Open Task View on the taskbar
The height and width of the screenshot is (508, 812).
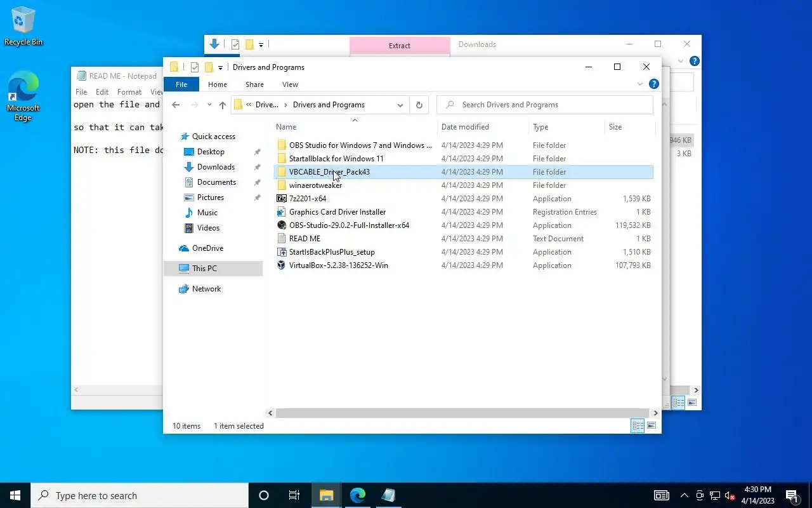294,495
